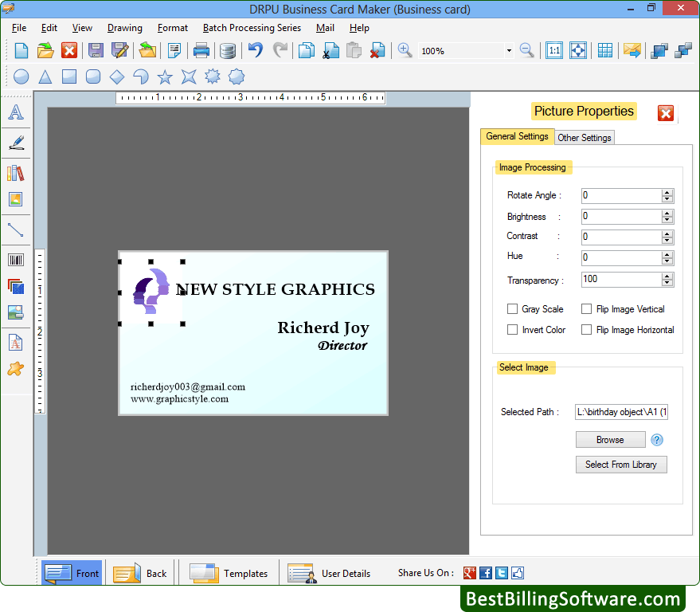Share on Facebook icon
Image resolution: width=700 pixels, height=612 pixels.
coord(485,573)
